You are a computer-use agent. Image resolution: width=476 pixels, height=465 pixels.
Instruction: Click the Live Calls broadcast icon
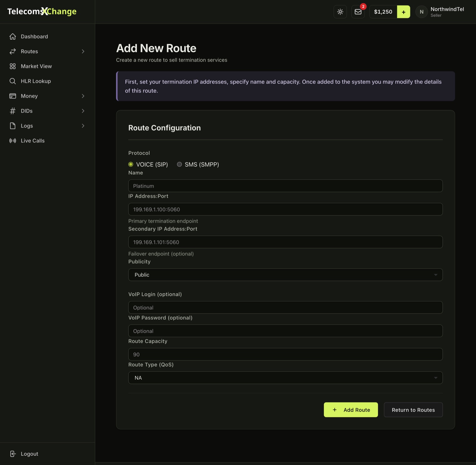(x=12, y=141)
